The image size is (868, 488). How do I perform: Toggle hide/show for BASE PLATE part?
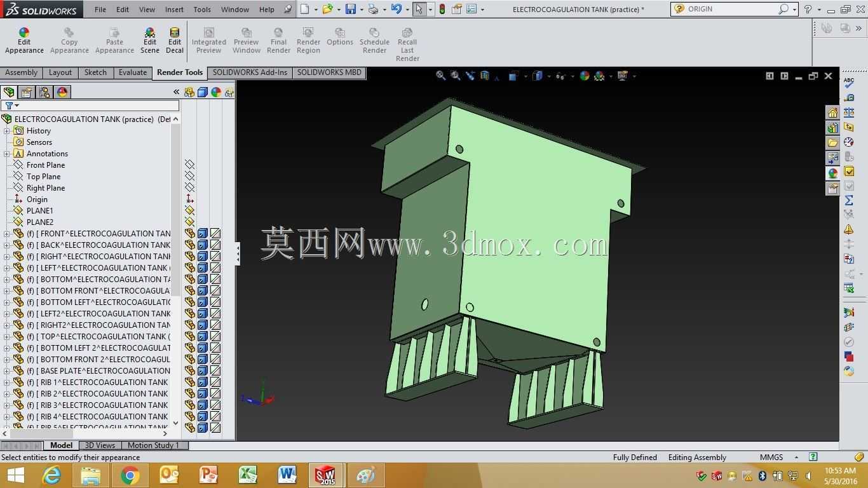coord(189,371)
